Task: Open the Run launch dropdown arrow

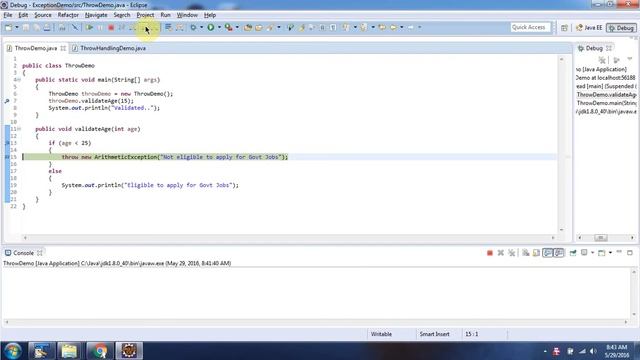Action: pos(219,27)
